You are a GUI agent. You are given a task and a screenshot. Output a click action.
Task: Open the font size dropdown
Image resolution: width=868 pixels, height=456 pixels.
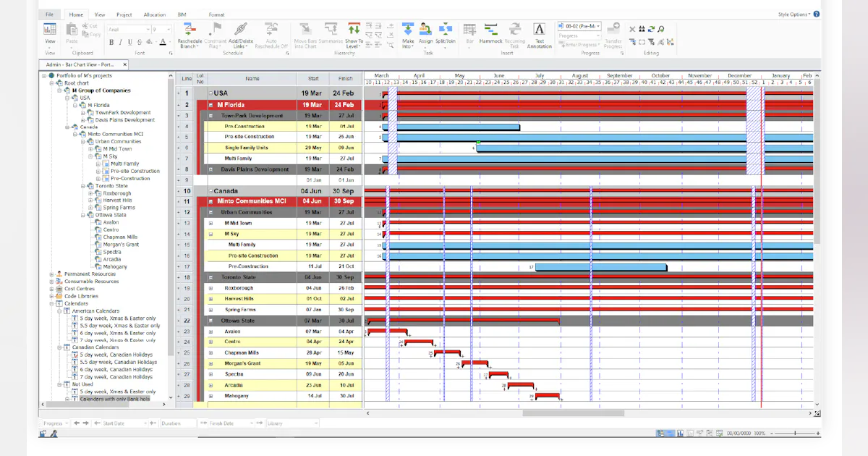pos(169,30)
